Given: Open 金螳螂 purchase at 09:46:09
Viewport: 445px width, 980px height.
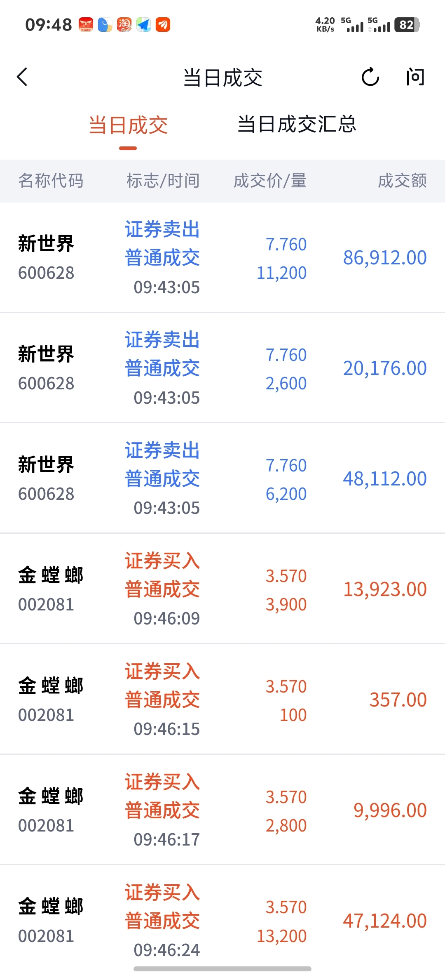Looking at the screenshot, I should tap(222, 589).
